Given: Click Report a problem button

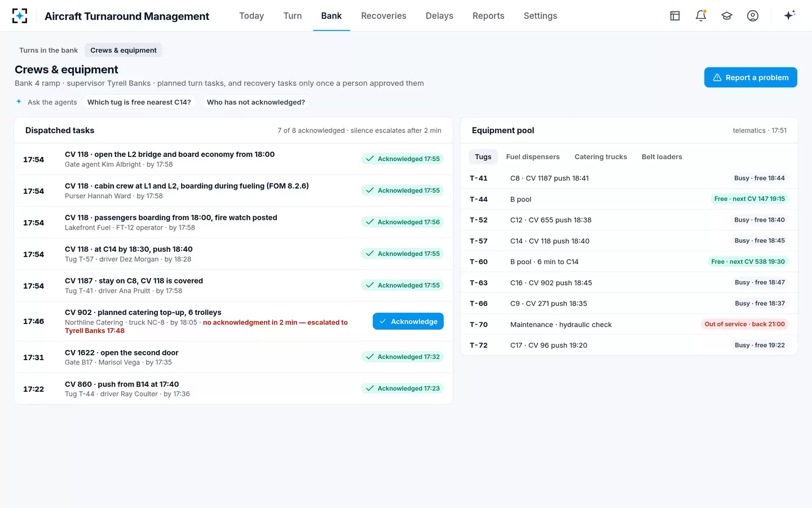Looking at the screenshot, I should point(751,77).
